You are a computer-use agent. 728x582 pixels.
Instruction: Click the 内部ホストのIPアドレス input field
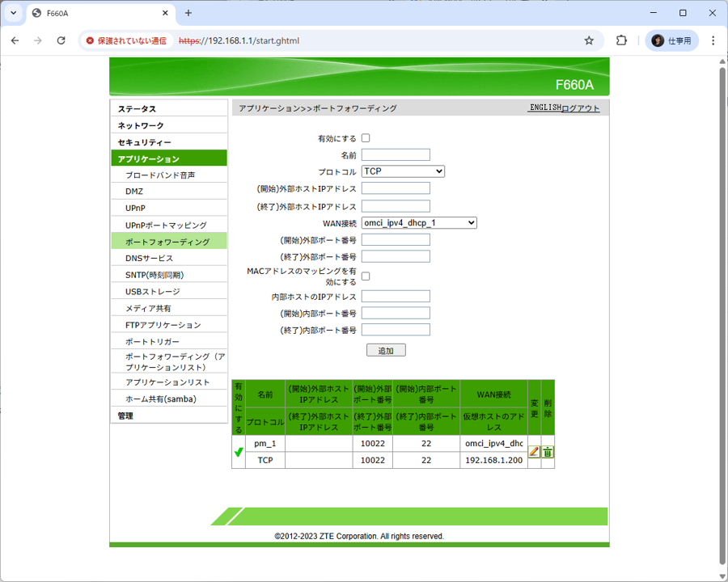(396, 297)
